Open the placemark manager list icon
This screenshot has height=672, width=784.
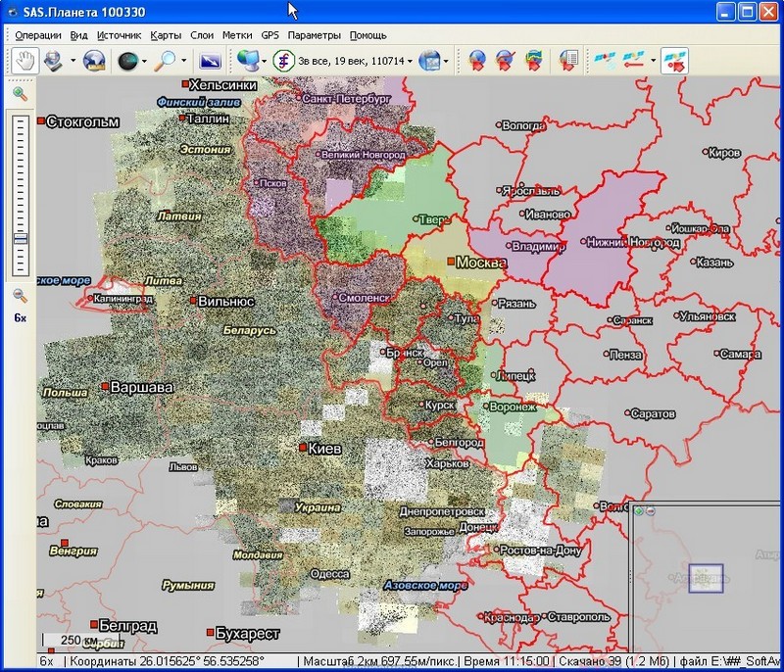[x=567, y=61]
